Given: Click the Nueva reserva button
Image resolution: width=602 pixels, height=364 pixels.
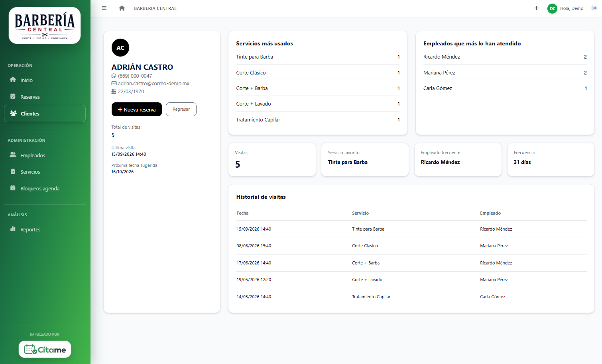Looking at the screenshot, I should tap(137, 110).
